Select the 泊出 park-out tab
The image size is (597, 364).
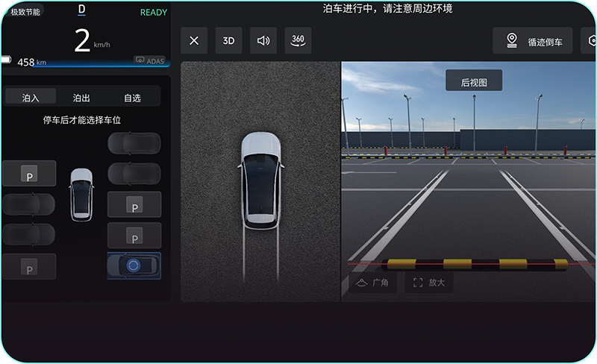(x=81, y=98)
